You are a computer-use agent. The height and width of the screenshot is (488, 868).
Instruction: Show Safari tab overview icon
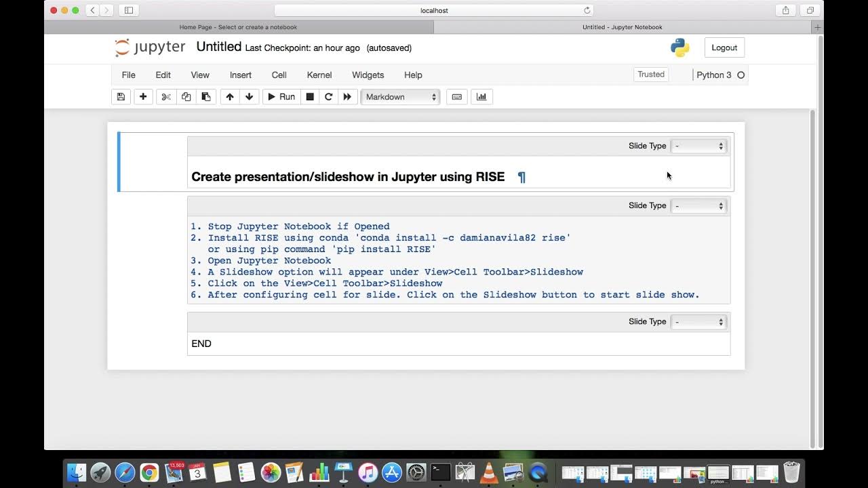[810, 10]
